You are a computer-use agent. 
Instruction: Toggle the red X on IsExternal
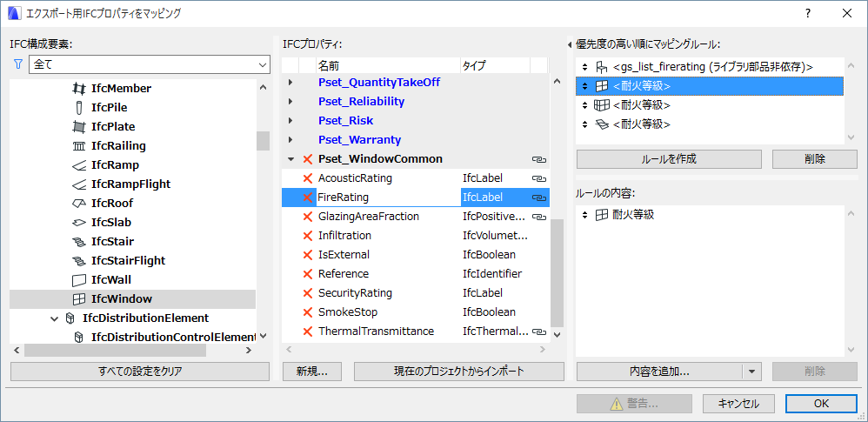[x=307, y=255]
